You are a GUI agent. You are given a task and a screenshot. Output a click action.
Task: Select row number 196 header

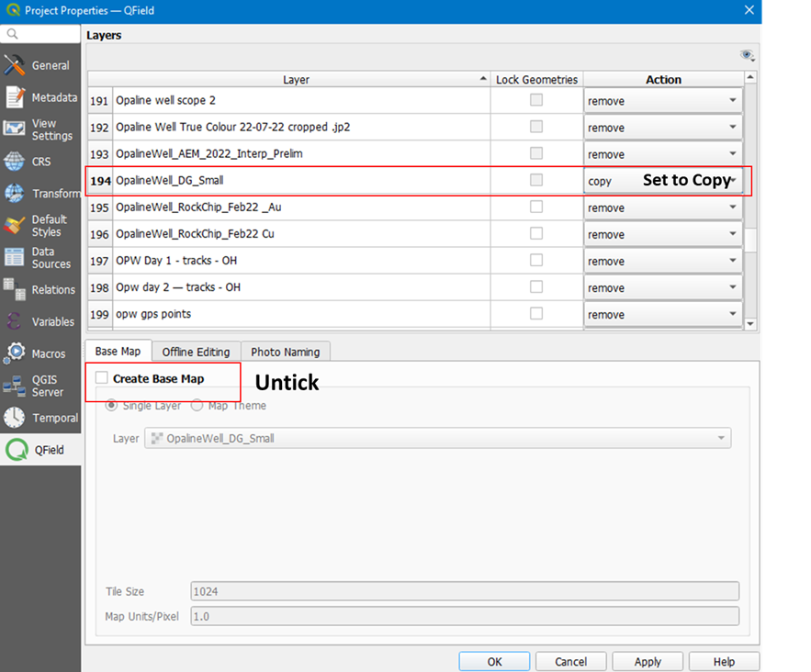coord(100,234)
